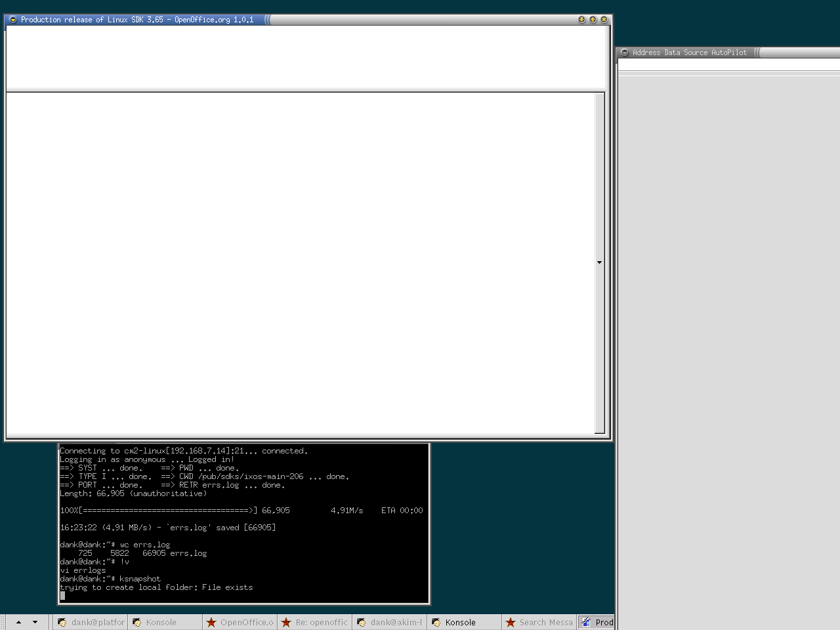Open the Search Messa taskbar entry
The image size is (840, 630).
[x=539, y=622]
